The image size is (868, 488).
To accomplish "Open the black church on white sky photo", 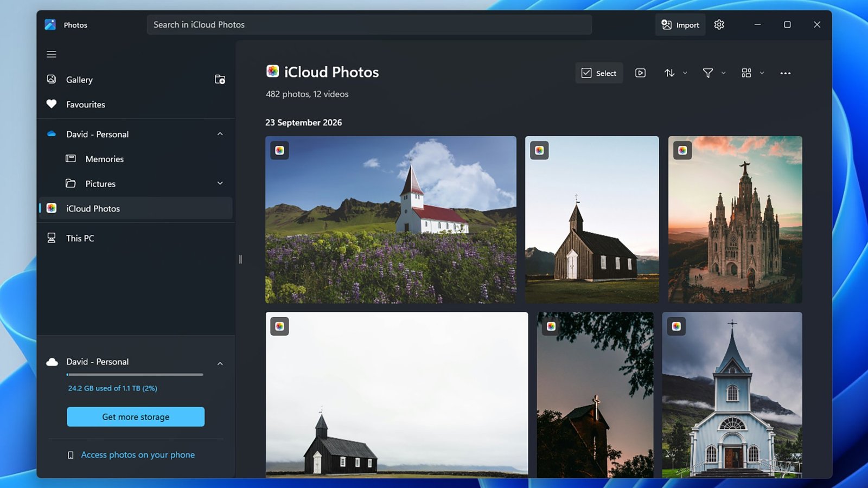I will (397, 395).
